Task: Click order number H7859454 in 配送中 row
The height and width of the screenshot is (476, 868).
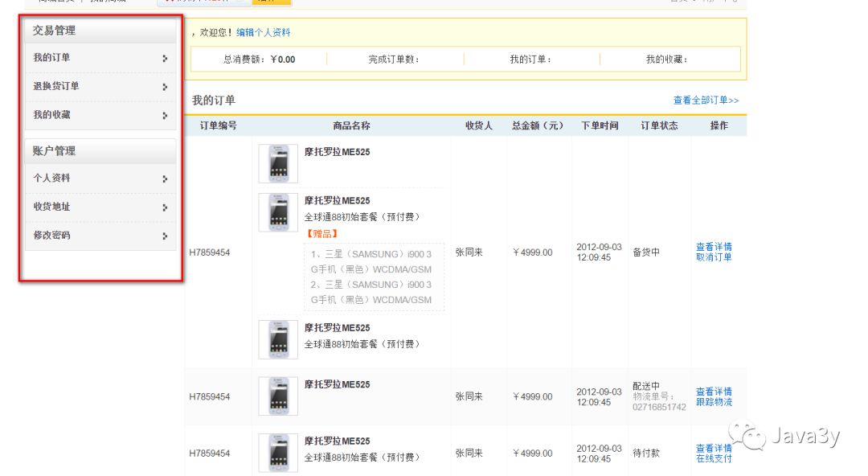Action: 209,396
